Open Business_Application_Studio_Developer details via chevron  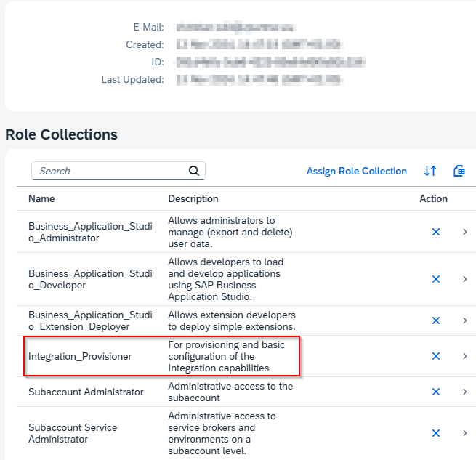pyautogui.click(x=465, y=279)
